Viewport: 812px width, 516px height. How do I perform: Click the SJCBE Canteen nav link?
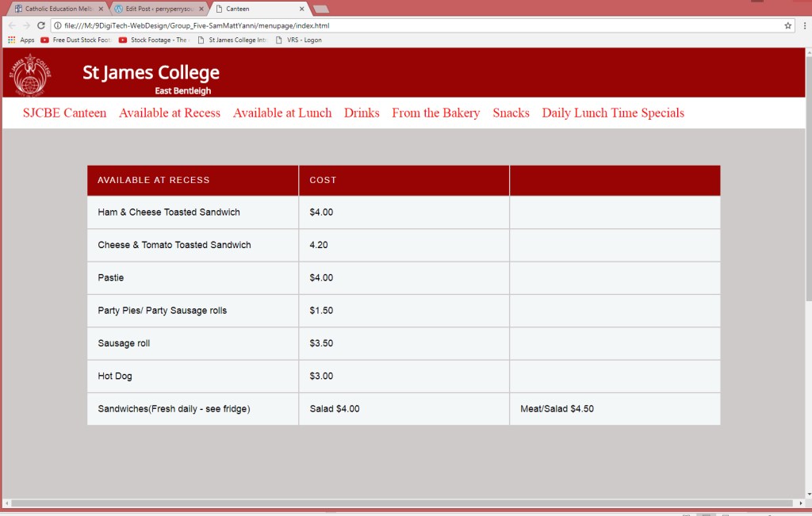(64, 113)
